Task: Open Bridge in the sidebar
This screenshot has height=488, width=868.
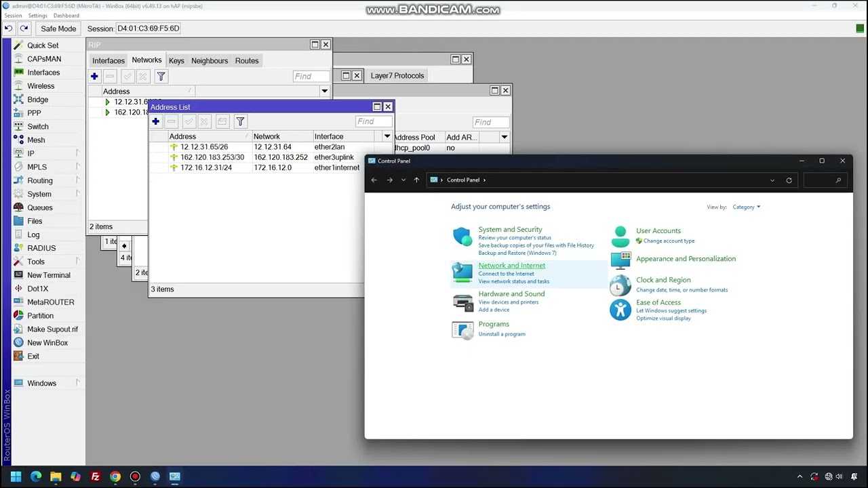Action: [37, 100]
